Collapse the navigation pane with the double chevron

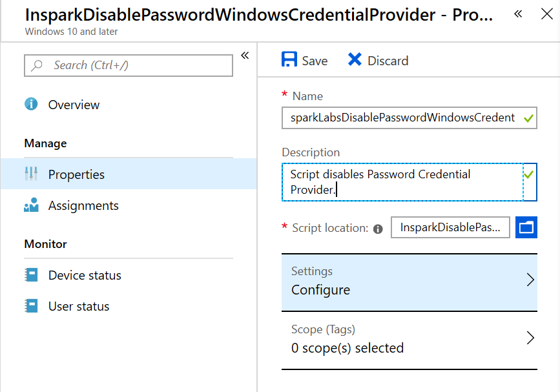(245, 56)
